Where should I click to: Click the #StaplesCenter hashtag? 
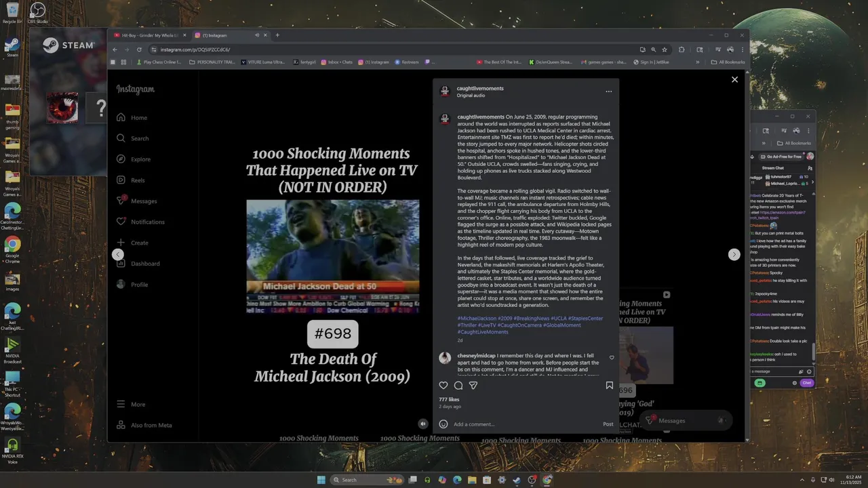tap(585, 318)
